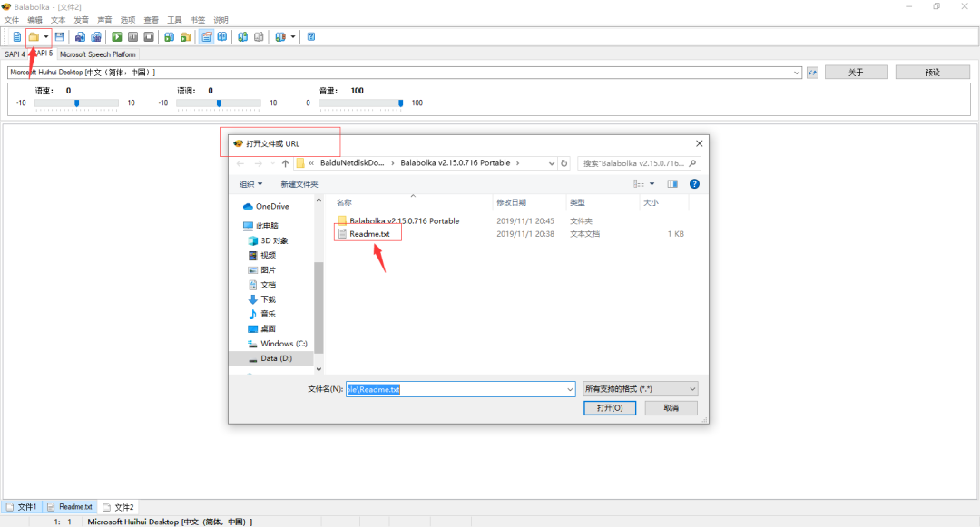This screenshot has height=527, width=980.
Task: Start reading with the green Play icon
Action: 117,37
